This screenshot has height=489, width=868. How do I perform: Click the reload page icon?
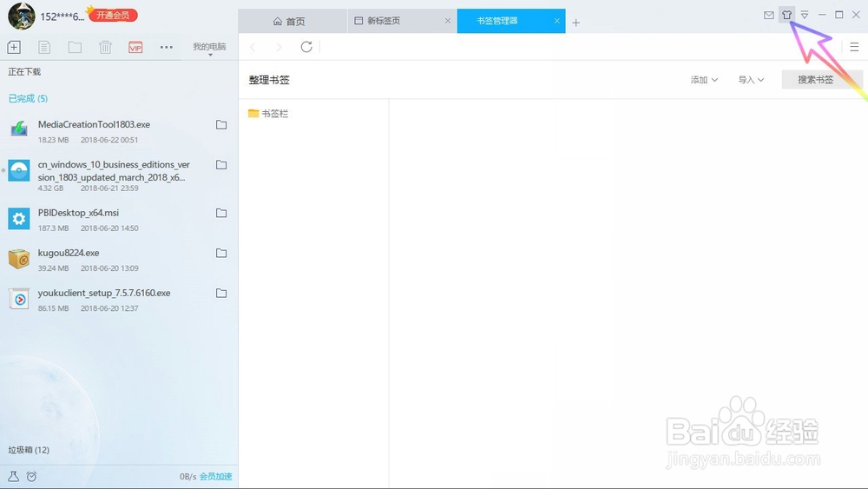306,47
